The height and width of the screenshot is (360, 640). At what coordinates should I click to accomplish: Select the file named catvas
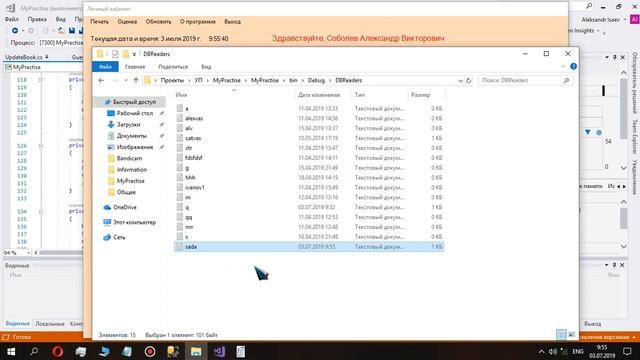point(193,138)
